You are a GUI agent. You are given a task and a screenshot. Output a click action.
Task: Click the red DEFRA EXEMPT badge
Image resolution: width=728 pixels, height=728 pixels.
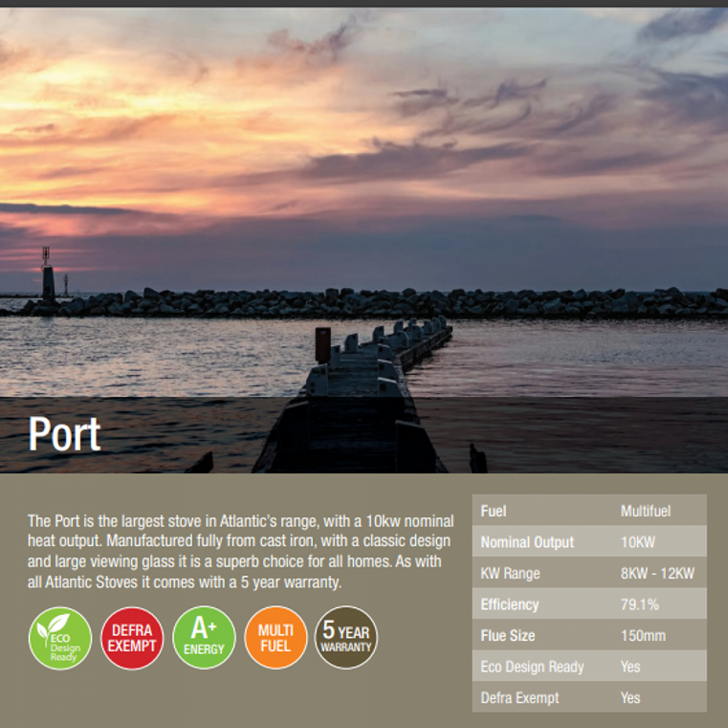point(132,638)
